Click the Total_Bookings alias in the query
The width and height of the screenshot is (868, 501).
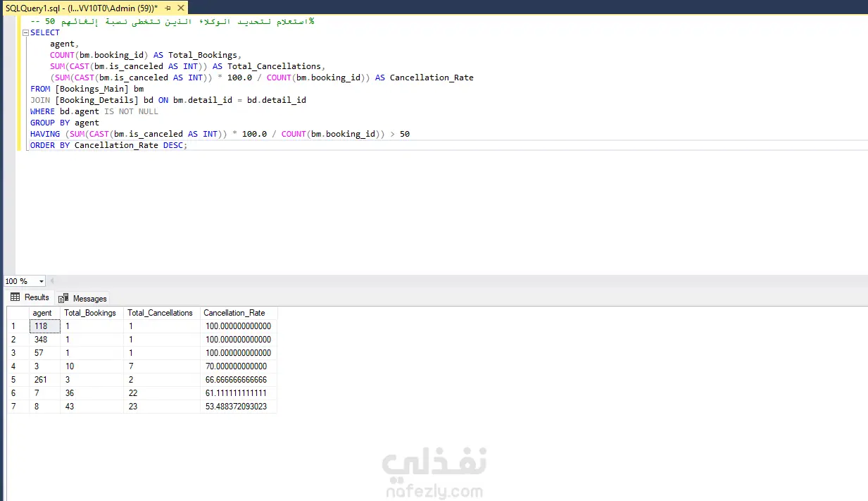coord(204,55)
